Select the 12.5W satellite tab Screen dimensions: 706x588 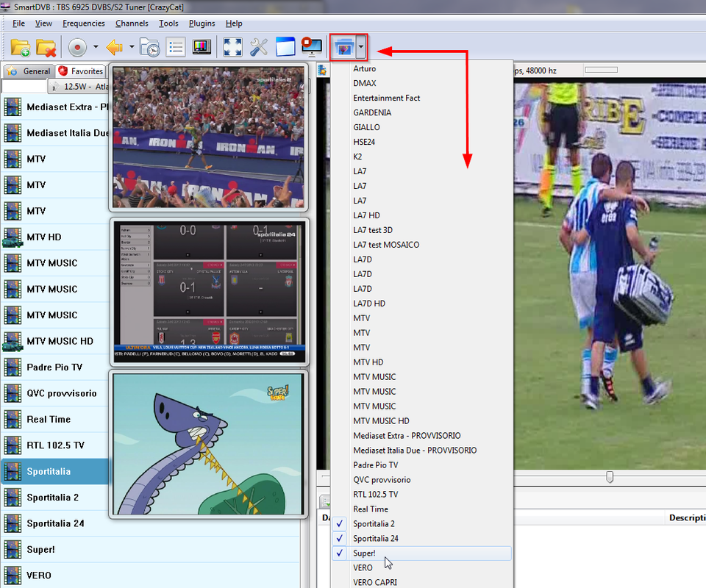79,87
